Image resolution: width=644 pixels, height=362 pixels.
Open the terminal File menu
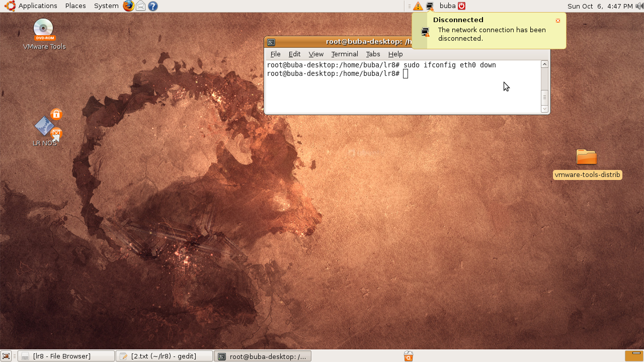pos(275,54)
